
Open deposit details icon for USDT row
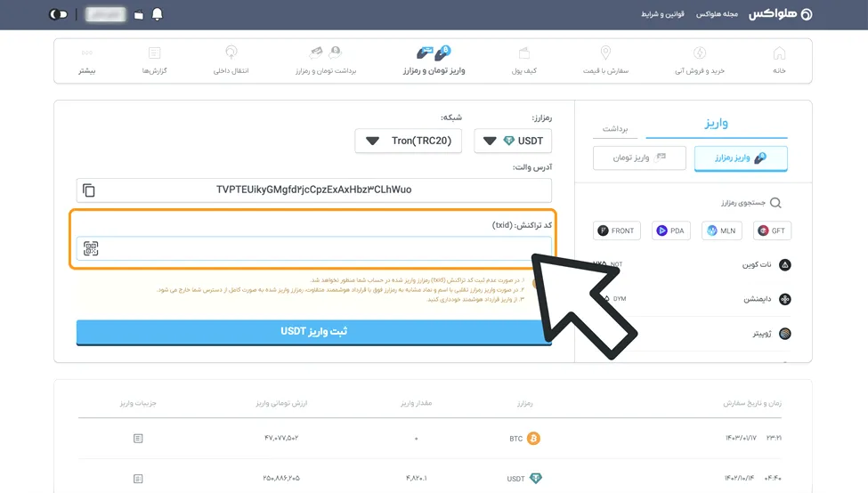(138, 479)
